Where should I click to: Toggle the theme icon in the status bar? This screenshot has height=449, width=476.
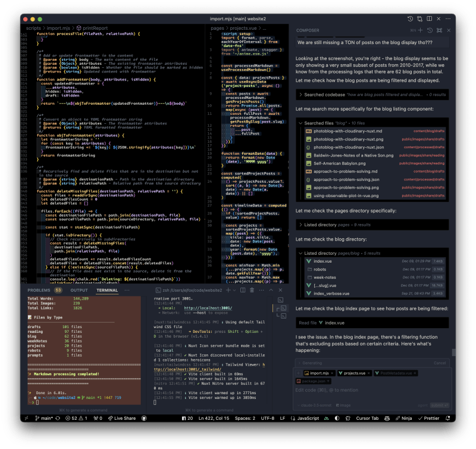(x=337, y=419)
